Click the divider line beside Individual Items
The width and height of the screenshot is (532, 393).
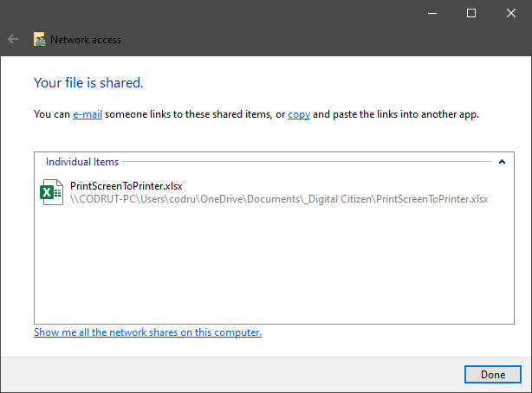tap(307, 162)
